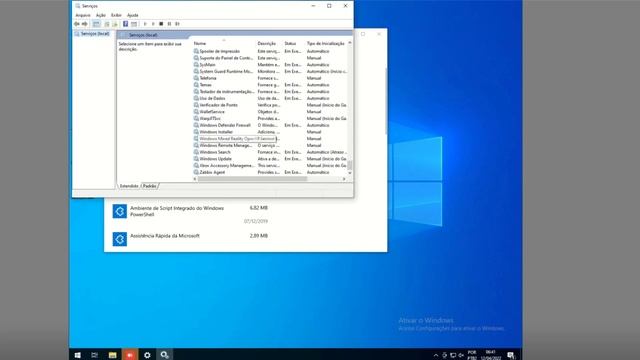
Task: Click the network tray icon
Action: pyautogui.click(x=453, y=356)
